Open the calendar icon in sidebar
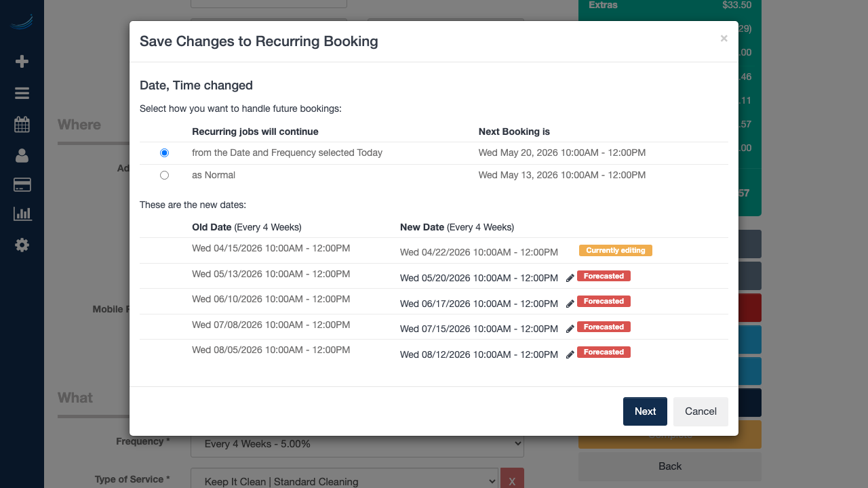The image size is (868, 488). [x=22, y=125]
